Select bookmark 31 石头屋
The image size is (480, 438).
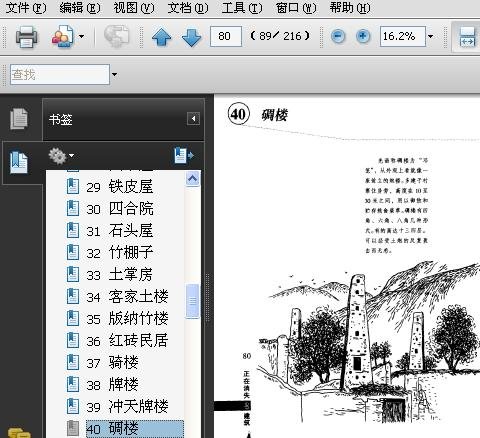point(120,231)
